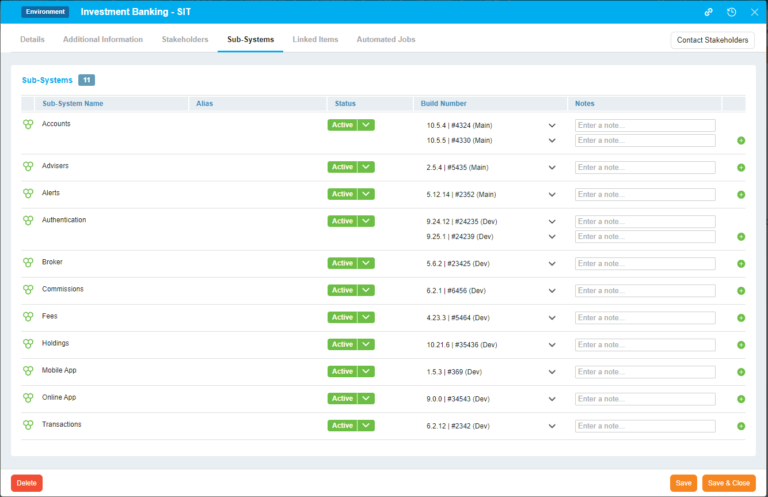Open the Automated Jobs tab

point(385,40)
